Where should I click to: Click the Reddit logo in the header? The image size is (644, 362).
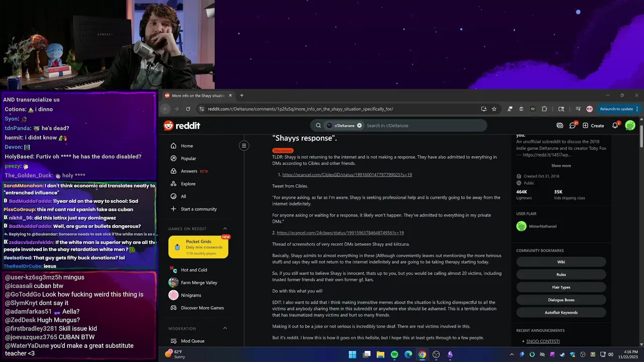[x=182, y=126]
